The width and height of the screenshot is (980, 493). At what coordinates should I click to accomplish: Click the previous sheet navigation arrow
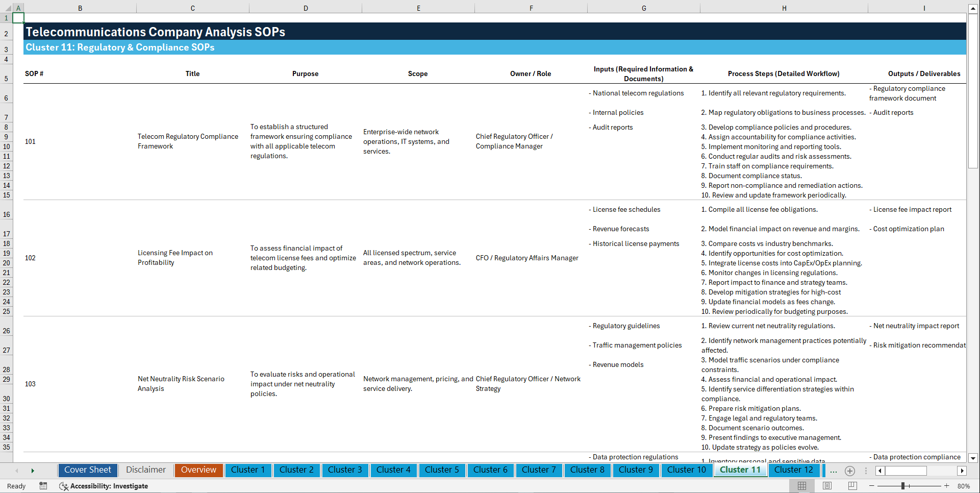(17, 470)
